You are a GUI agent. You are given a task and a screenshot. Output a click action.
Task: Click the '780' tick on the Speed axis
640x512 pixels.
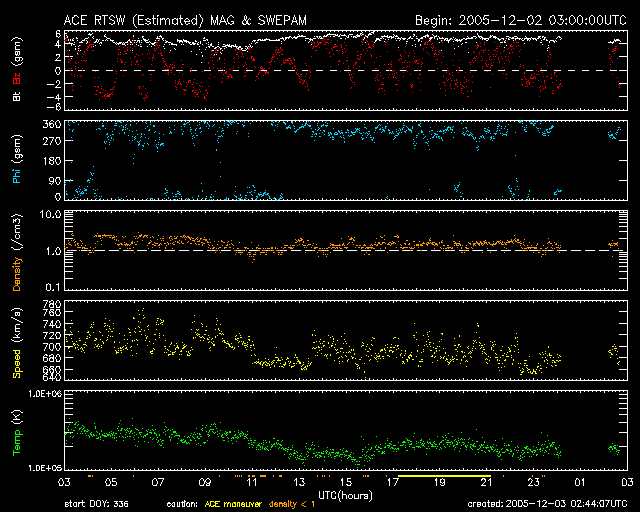(x=52, y=304)
